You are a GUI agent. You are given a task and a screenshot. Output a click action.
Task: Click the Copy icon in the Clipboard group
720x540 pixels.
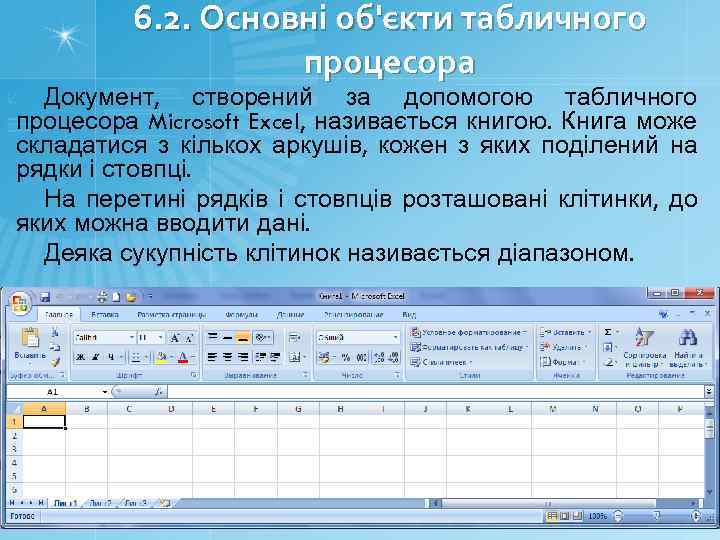pos(55,347)
